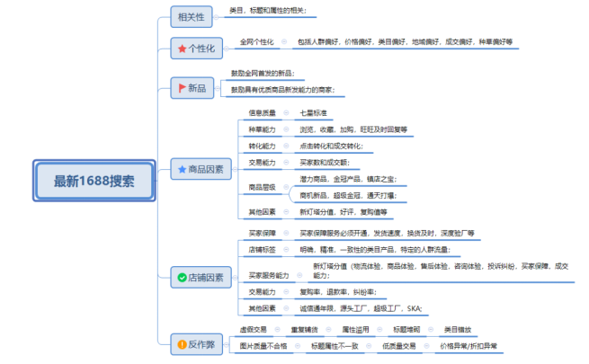Click the red flag icon on 新品

click(183, 87)
